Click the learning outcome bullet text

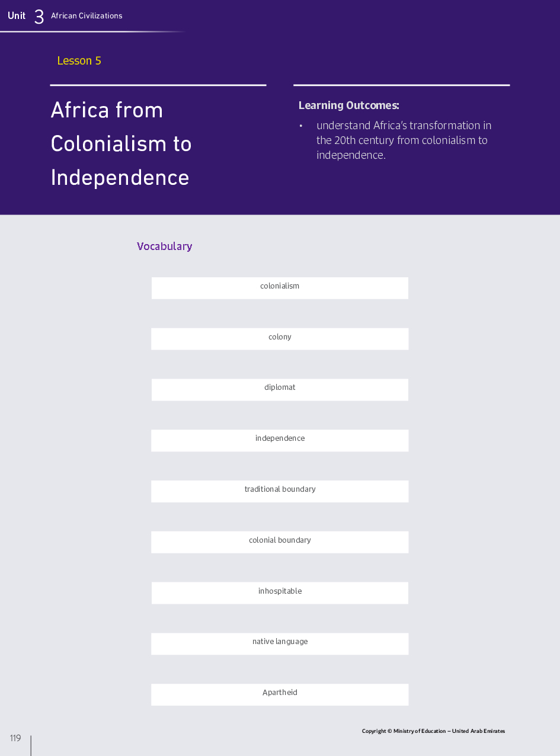pos(403,140)
